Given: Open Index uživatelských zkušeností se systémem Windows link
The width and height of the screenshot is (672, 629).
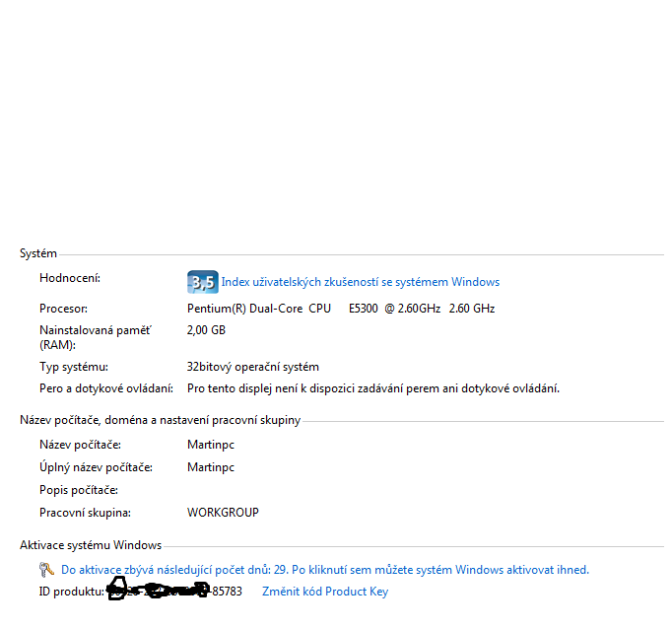Looking at the screenshot, I should click(360, 282).
